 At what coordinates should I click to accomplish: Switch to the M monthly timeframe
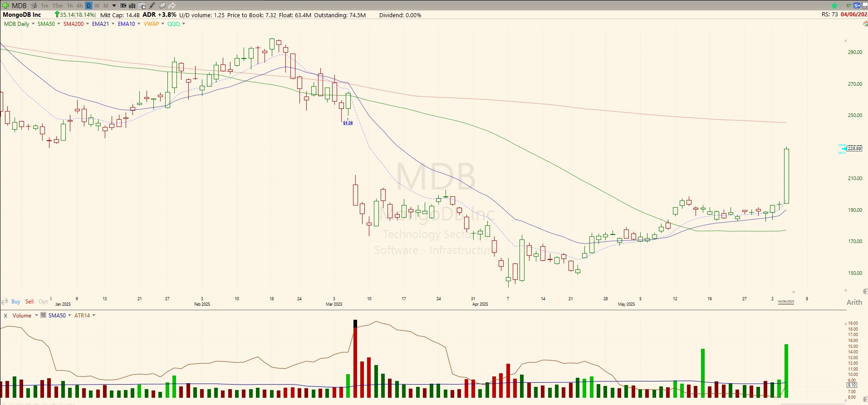pyautogui.click(x=106, y=5)
